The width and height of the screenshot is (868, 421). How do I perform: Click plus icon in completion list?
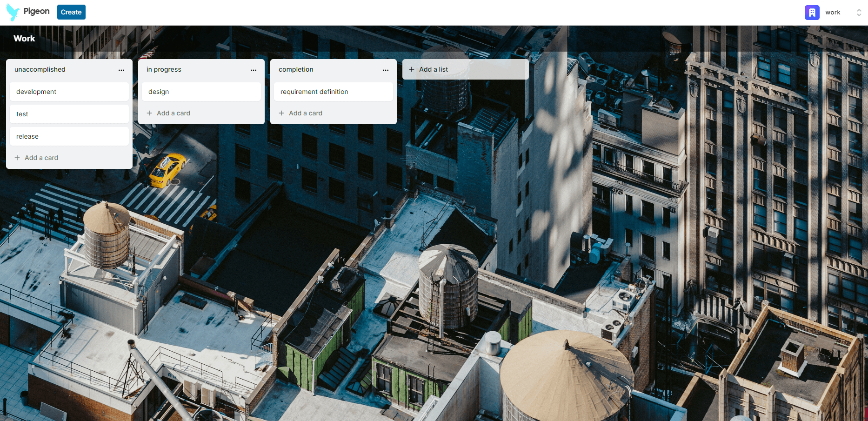click(x=281, y=113)
